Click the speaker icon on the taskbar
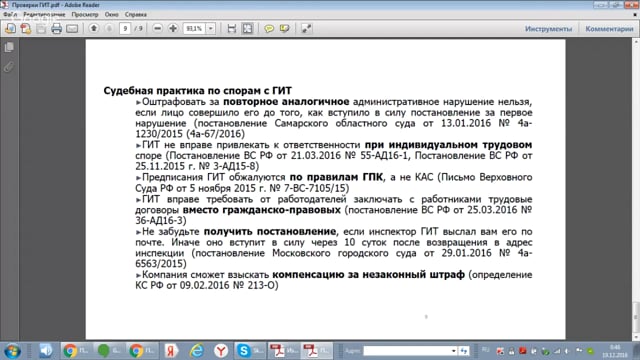640x360 pixels. click(x=46, y=351)
